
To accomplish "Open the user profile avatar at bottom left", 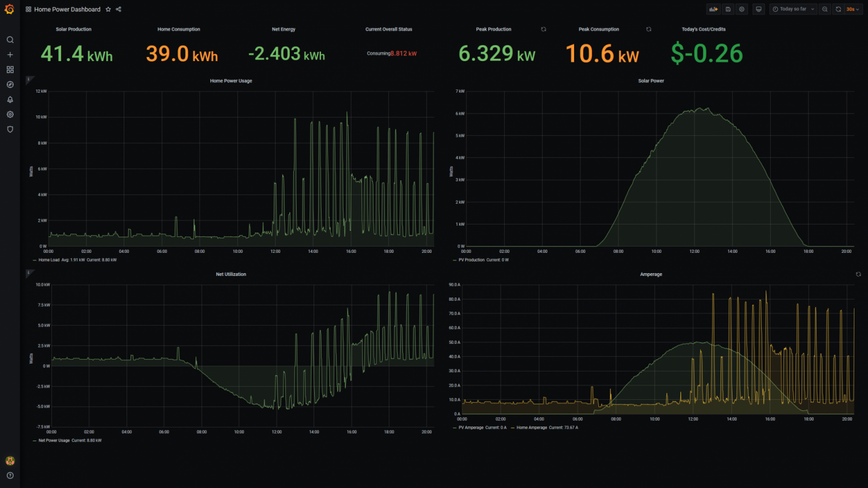I will [10, 460].
